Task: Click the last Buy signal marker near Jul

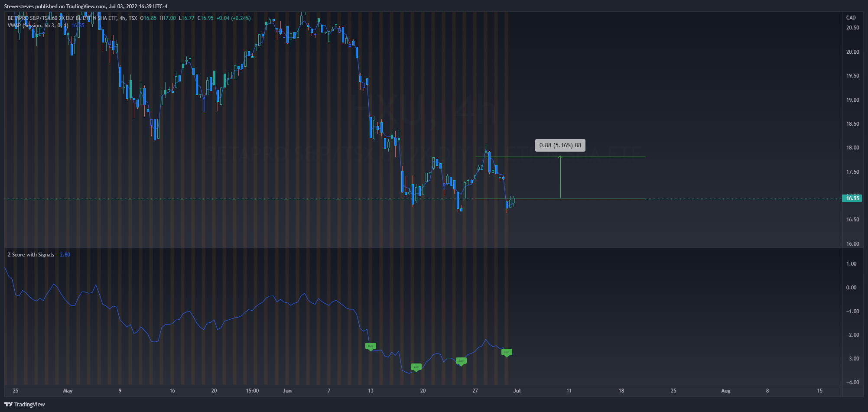Action: pos(507,352)
